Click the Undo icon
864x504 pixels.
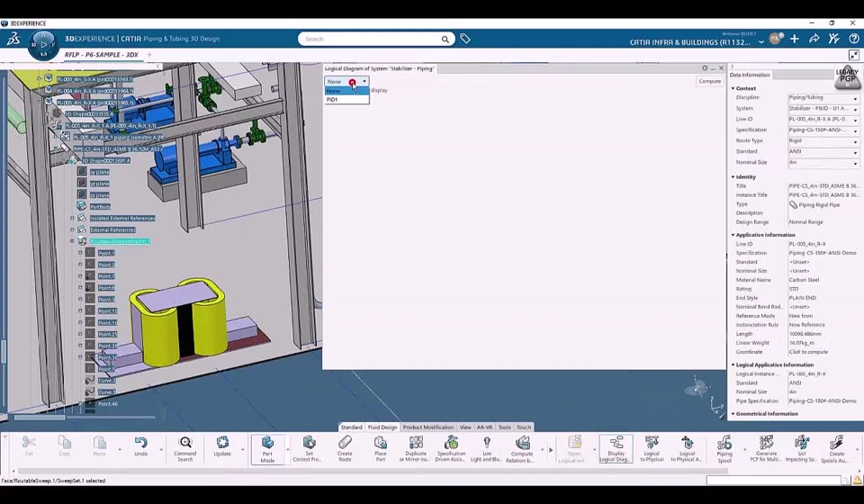coord(141,447)
